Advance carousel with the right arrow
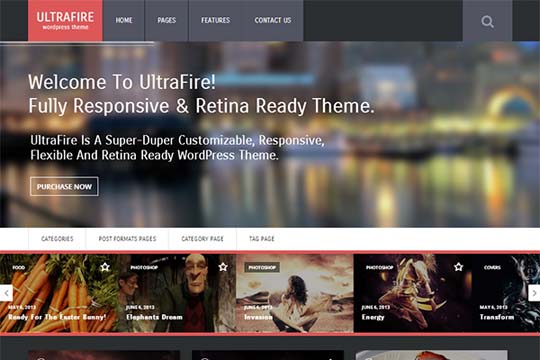Viewport: 540px width, 360px height. click(534, 293)
